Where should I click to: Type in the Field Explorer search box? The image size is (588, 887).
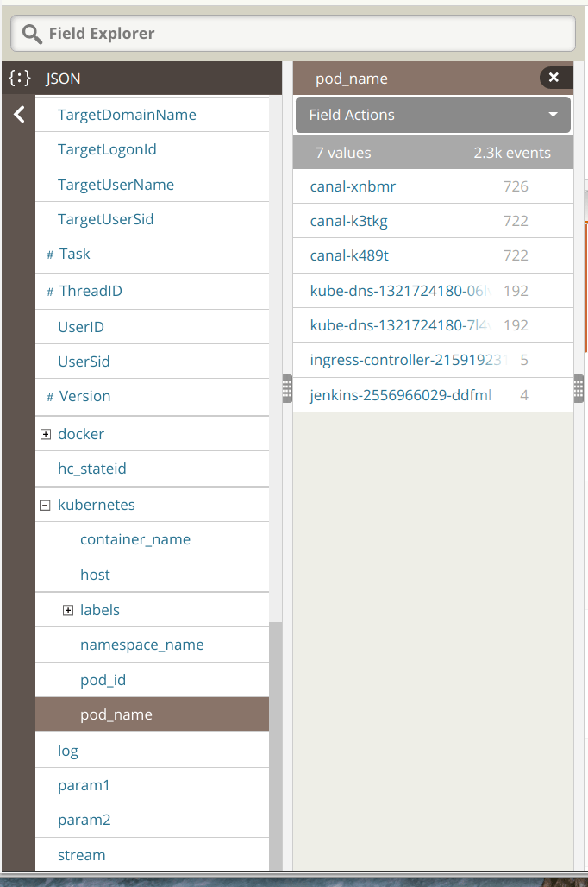tap(302, 34)
